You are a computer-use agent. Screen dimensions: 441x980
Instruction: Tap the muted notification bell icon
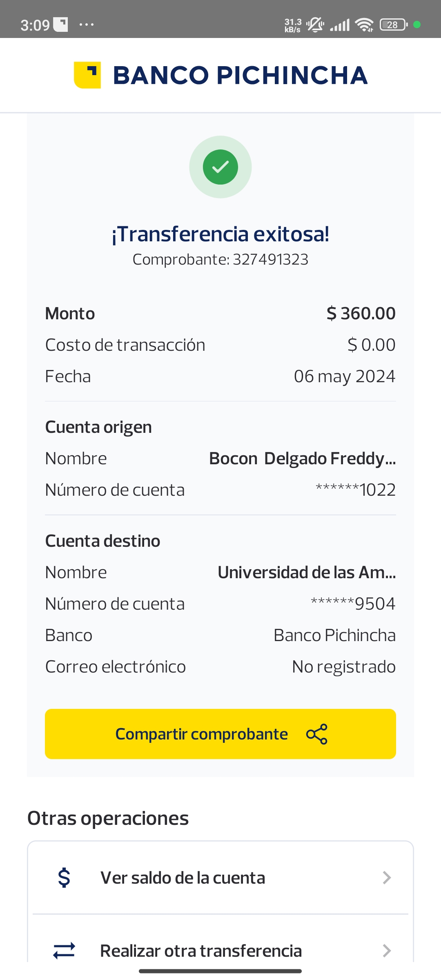point(315,25)
